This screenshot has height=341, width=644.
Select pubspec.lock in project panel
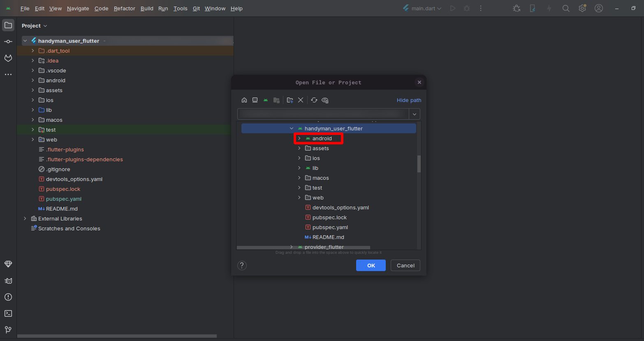click(x=63, y=189)
